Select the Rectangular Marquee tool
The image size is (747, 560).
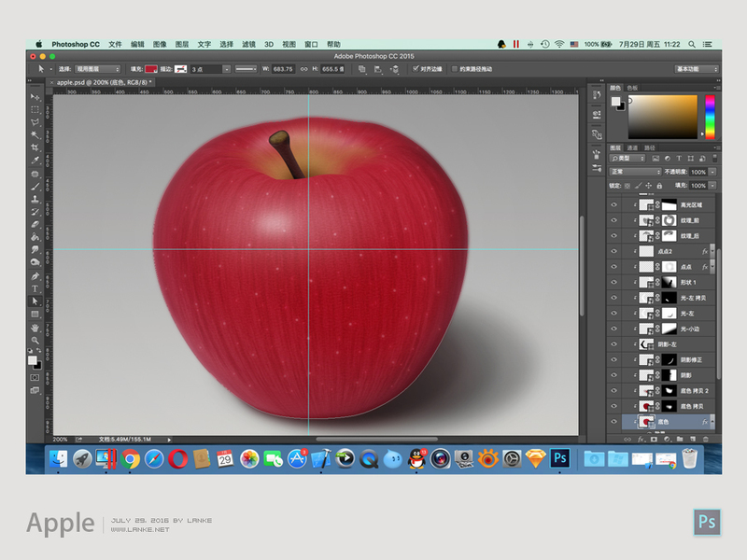pos(35,109)
